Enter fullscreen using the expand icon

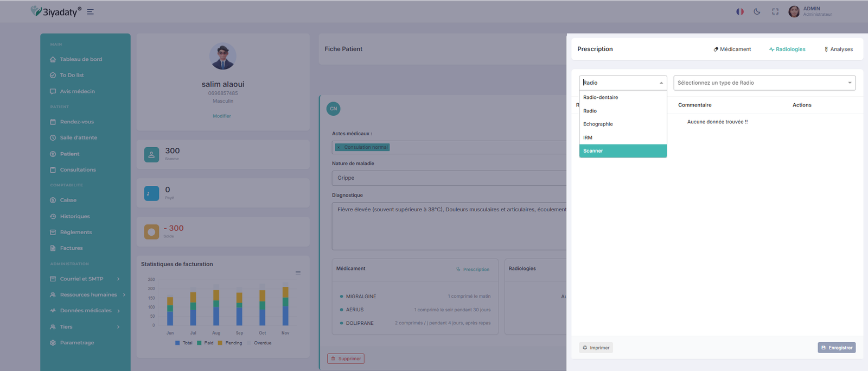pos(775,11)
